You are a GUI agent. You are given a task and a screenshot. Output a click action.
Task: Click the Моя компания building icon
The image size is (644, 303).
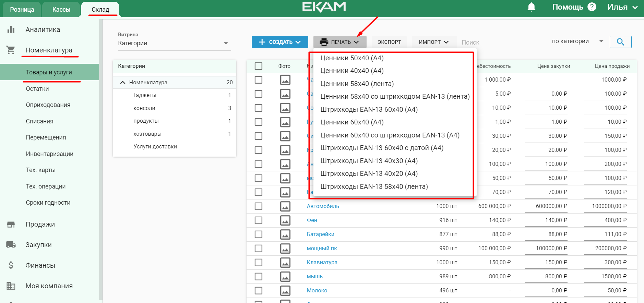tap(11, 286)
